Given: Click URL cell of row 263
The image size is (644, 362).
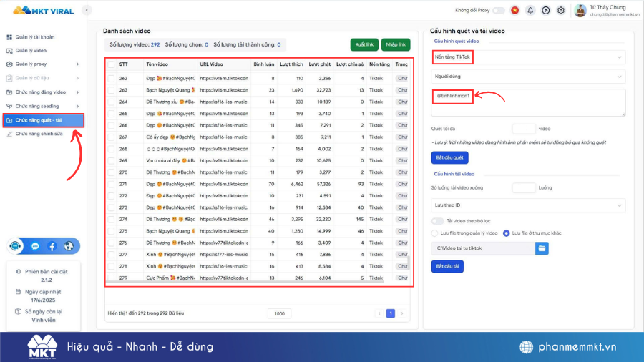Looking at the screenshot, I should click(224, 90).
